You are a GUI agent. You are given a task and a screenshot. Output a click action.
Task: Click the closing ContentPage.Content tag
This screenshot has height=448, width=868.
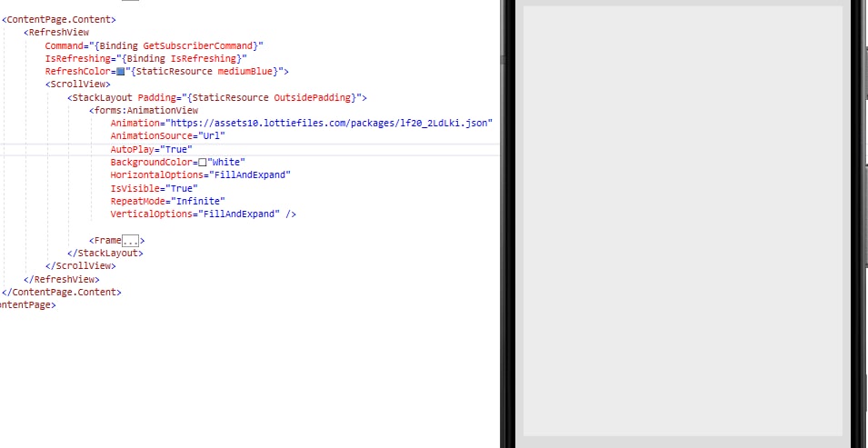tap(62, 293)
